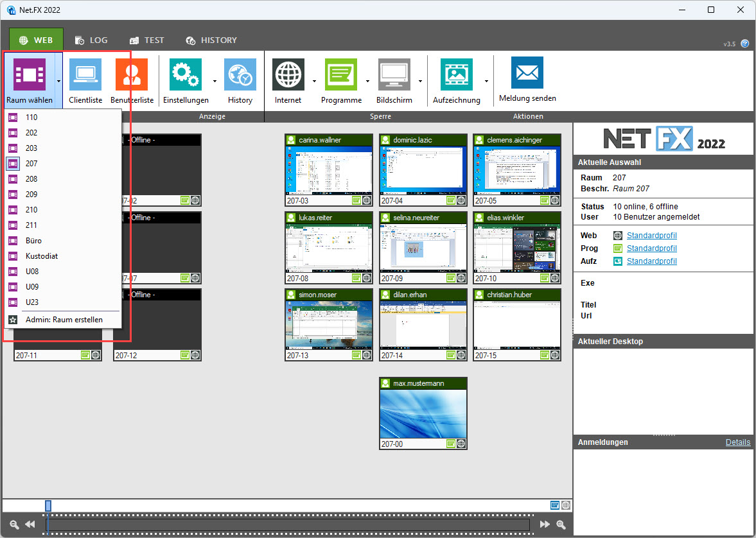
Task: Select room U23 from the menu
Action: [63, 302]
